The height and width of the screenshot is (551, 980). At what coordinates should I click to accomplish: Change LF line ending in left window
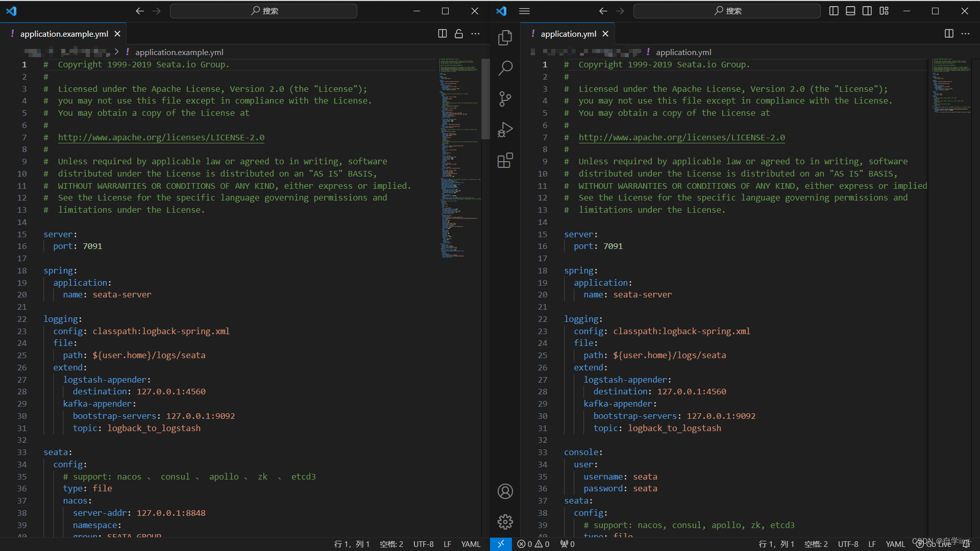[x=447, y=544]
